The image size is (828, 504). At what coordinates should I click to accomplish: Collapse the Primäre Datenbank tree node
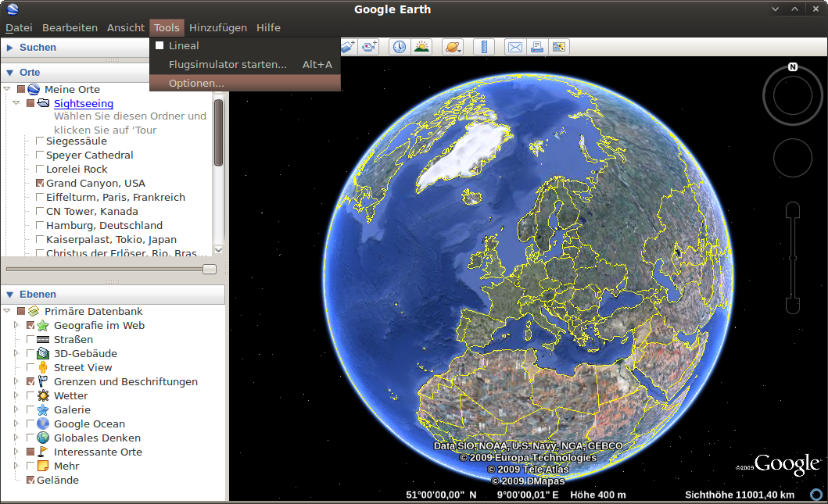point(7,310)
